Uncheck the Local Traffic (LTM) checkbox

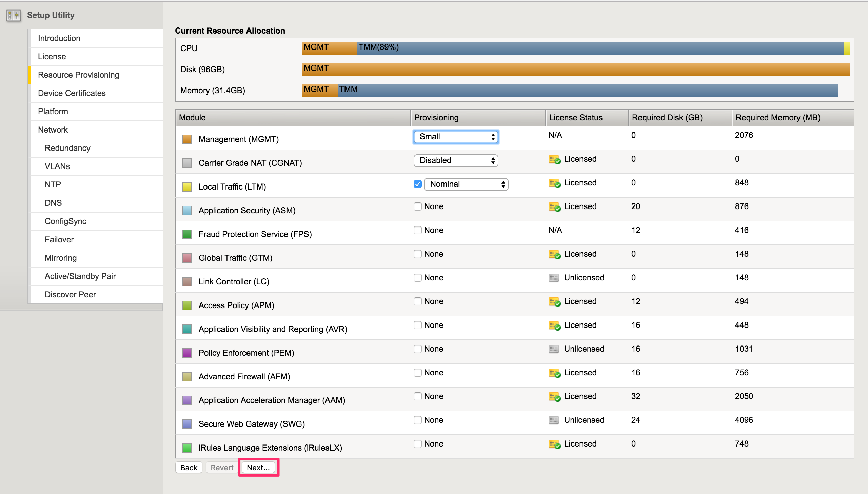417,184
